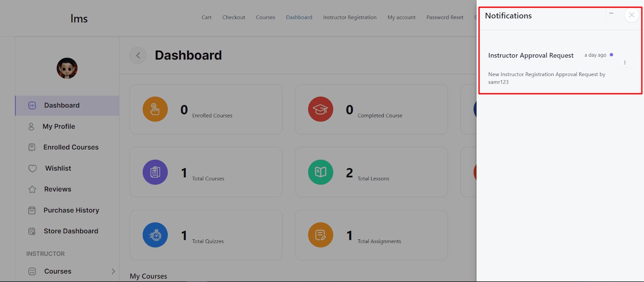Go to Instructor Registration in top navigation
This screenshot has height=282, width=644.
tap(349, 17)
